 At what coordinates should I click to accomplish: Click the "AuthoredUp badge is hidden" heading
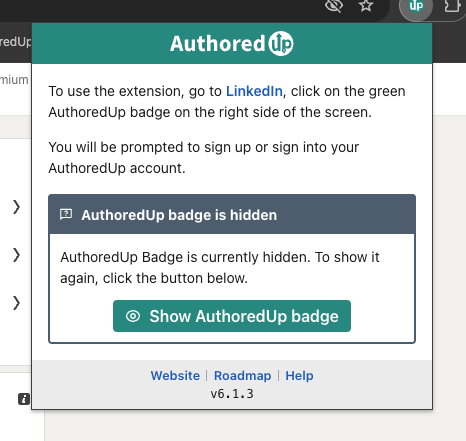pos(179,215)
